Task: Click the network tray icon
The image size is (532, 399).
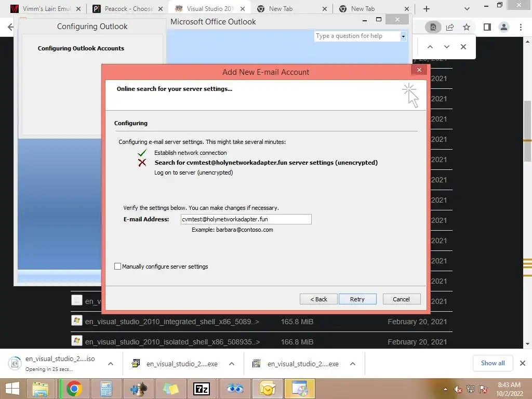Action: coord(471,389)
